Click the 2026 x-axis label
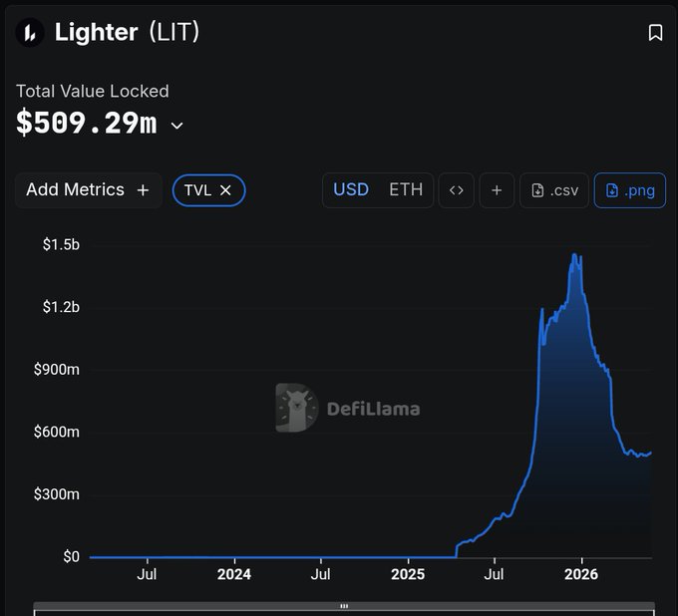The width and height of the screenshot is (678, 616). (581, 574)
